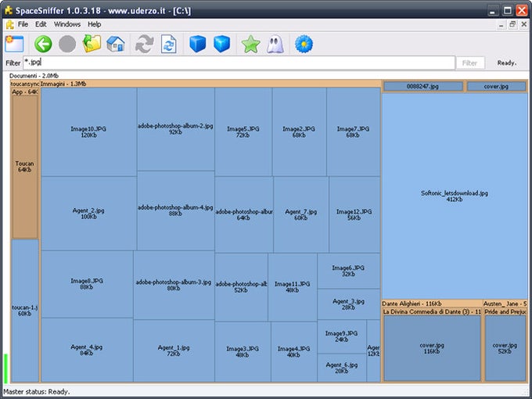Image resolution: width=532 pixels, height=399 pixels.
Task: Select the Image6.JPG 32Kb block
Action: 348,271
